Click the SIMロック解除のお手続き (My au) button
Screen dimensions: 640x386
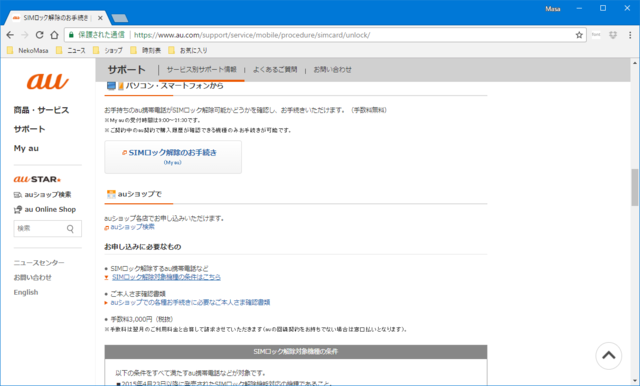pyautogui.click(x=173, y=157)
